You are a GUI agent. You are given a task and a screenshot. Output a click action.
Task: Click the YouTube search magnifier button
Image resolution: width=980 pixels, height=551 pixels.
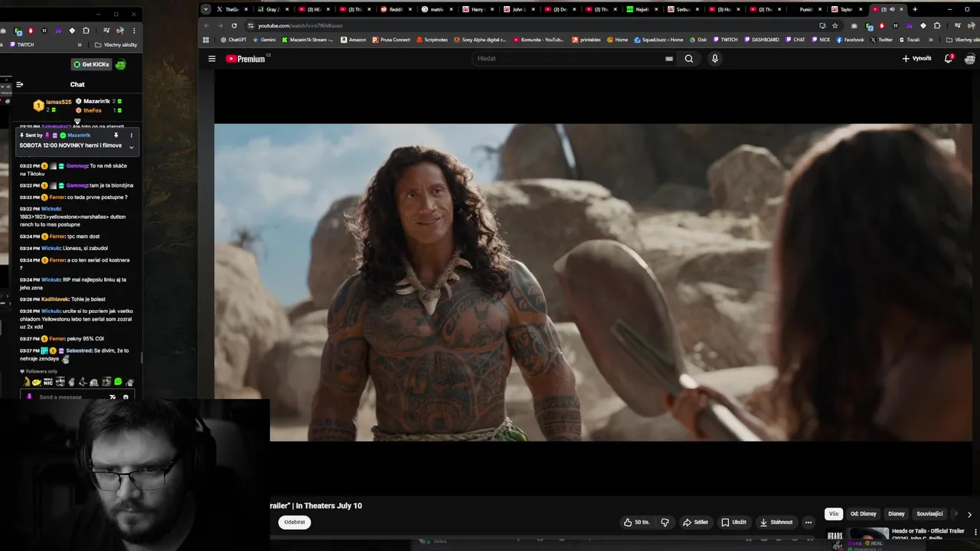tap(689, 58)
